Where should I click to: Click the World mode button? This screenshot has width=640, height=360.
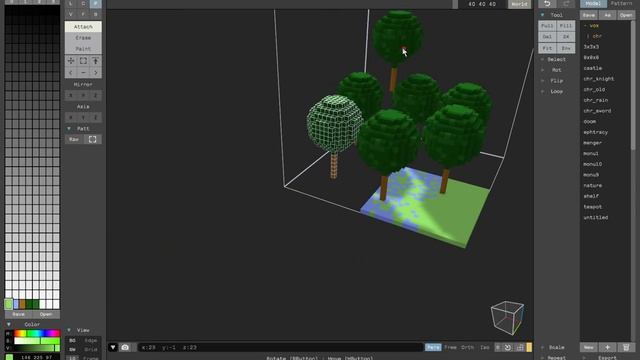tap(520, 4)
